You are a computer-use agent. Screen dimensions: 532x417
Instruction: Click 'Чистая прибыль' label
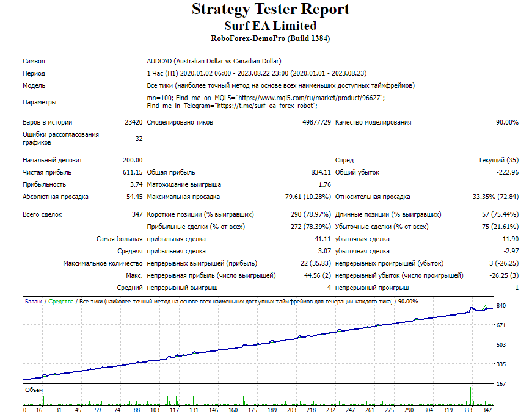47,173
